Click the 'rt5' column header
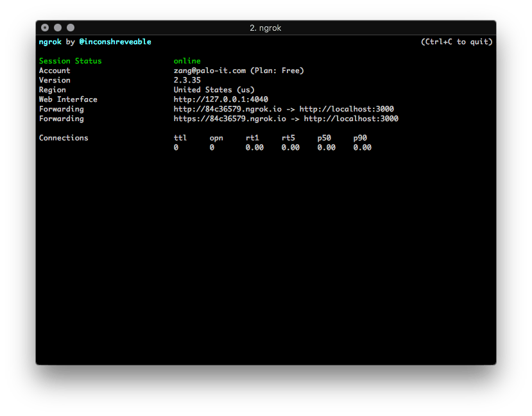532x416 pixels. tap(288, 138)
